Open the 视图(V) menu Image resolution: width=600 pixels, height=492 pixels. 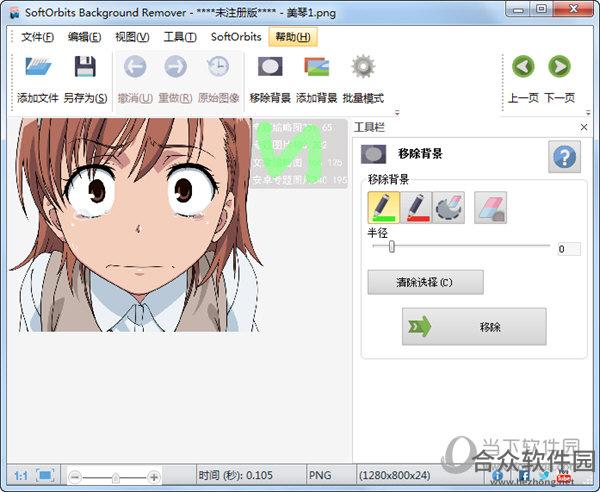click(132, 37)
